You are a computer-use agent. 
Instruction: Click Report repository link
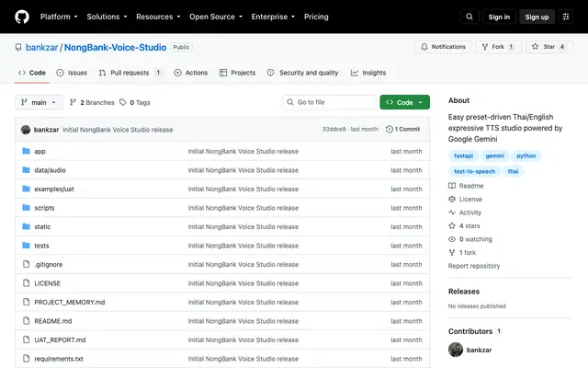click(x=474, y=266)
